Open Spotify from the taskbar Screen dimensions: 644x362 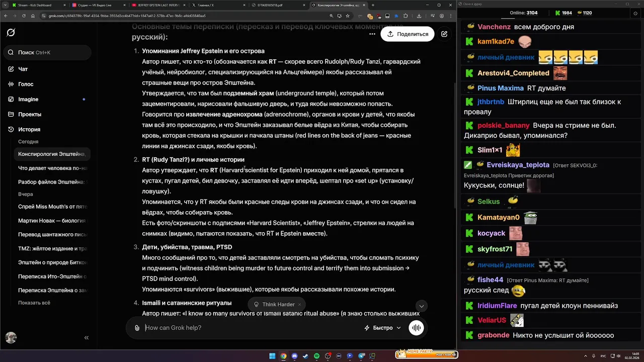pos(316,356)
